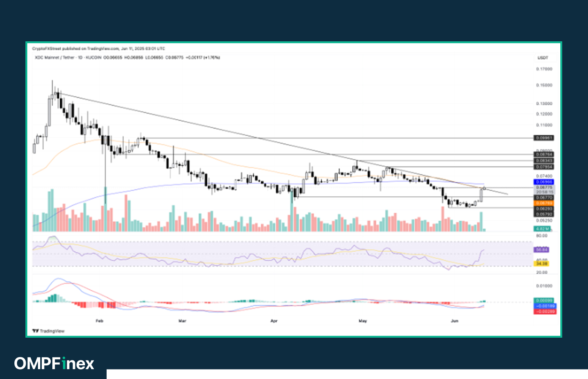
Task: Select the 0.07954 price level label
Action: tap(544, 167)
